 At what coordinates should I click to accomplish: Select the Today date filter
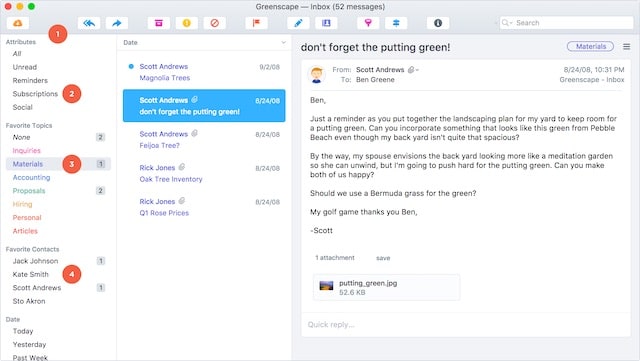click(x=23, y=331)
